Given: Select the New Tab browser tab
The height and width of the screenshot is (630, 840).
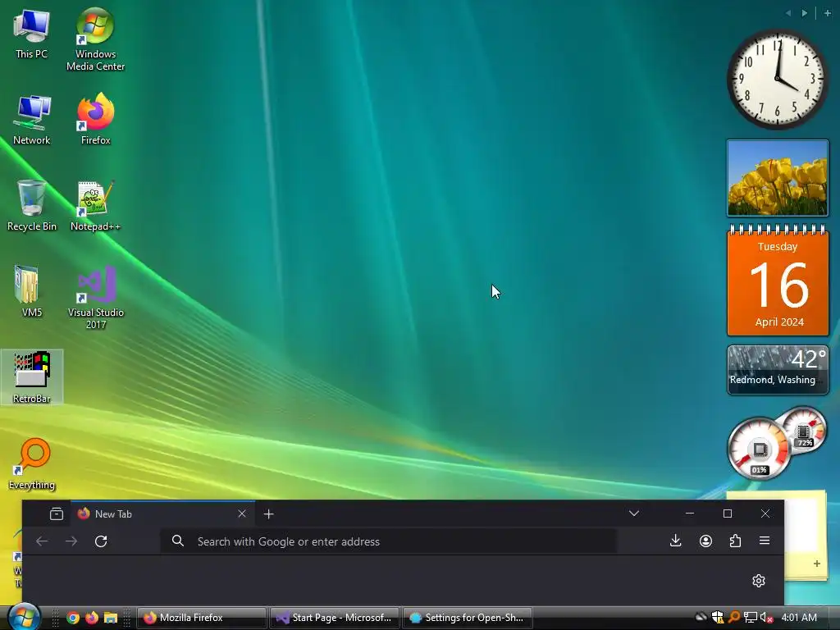Looking at the screenshot, I should tap(163, 514).
